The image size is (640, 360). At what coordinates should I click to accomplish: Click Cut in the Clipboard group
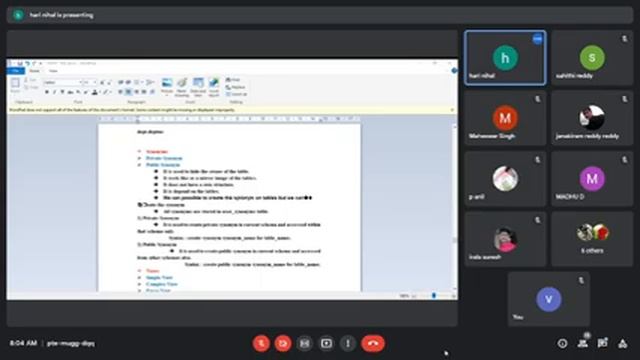coord(30,80)
